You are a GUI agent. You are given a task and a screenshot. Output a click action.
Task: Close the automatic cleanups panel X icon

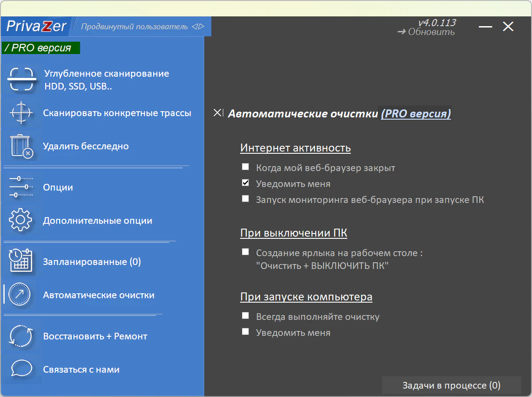218,113
